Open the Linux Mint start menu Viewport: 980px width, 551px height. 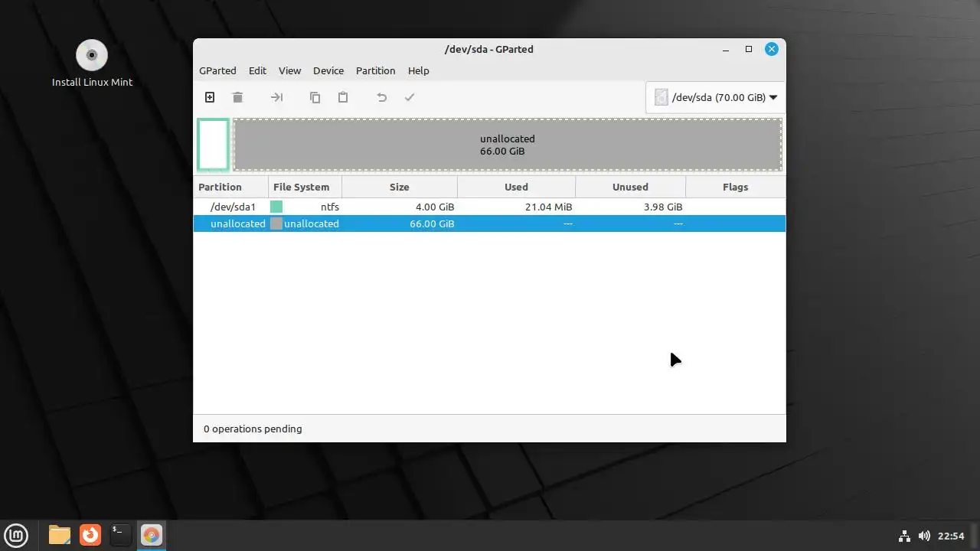click(16, 535)
